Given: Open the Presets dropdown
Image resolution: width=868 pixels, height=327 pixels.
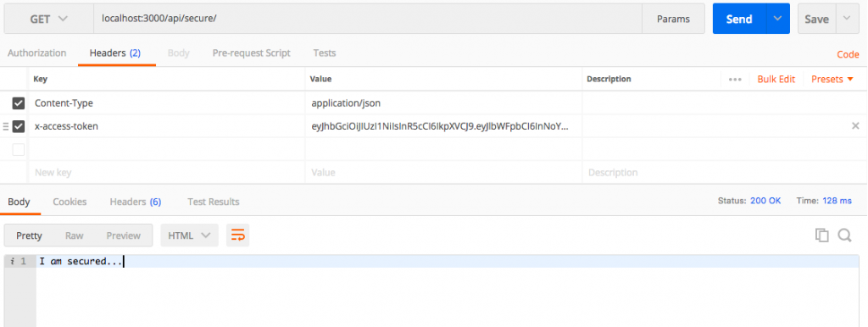Looking at the screenshot, I should (x=832, y=79).
